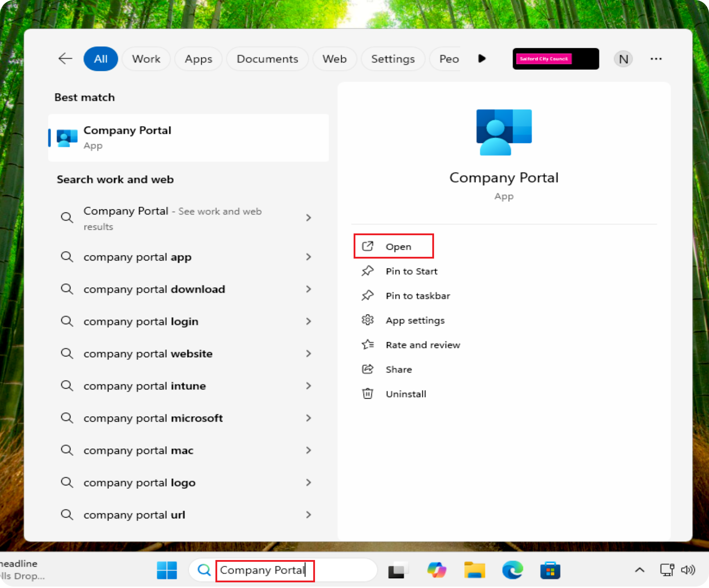Switch to the Apps filter tab
Screen dimensions: 709x588
198,59
